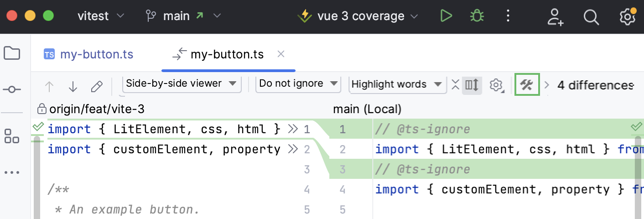Apply line 1 change using chevron arrows
This screenshot has width=644, height=219.
point(293,130)
